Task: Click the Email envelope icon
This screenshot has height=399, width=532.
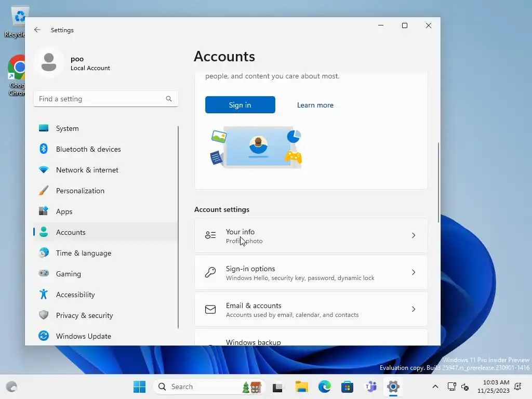Action: (210, 309)
